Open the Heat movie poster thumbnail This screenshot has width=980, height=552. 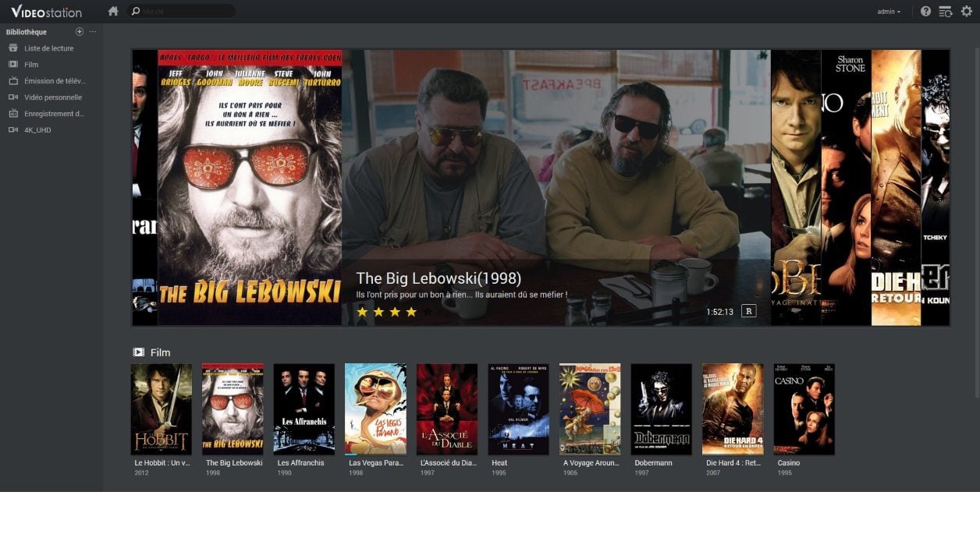tap(518, 409)
